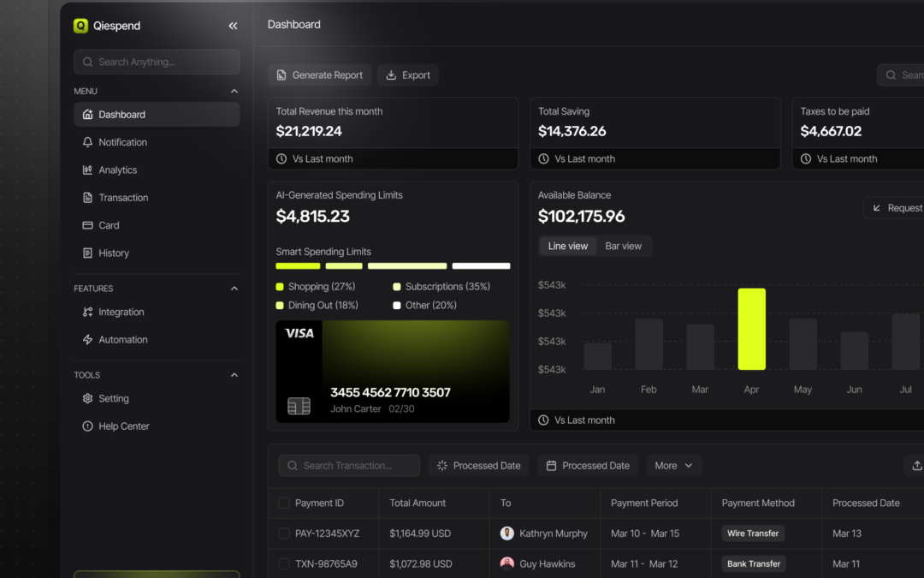Click the Analytics chart icon in sidebar

tap(87, 170)
